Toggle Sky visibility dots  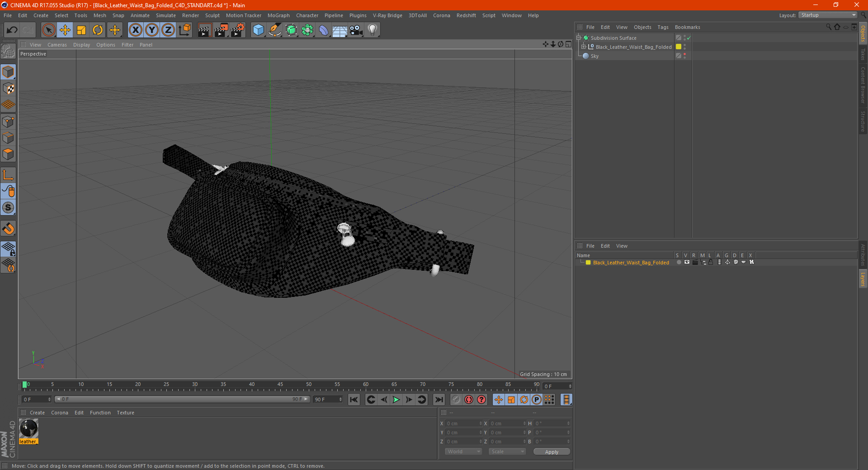[684, 56]
